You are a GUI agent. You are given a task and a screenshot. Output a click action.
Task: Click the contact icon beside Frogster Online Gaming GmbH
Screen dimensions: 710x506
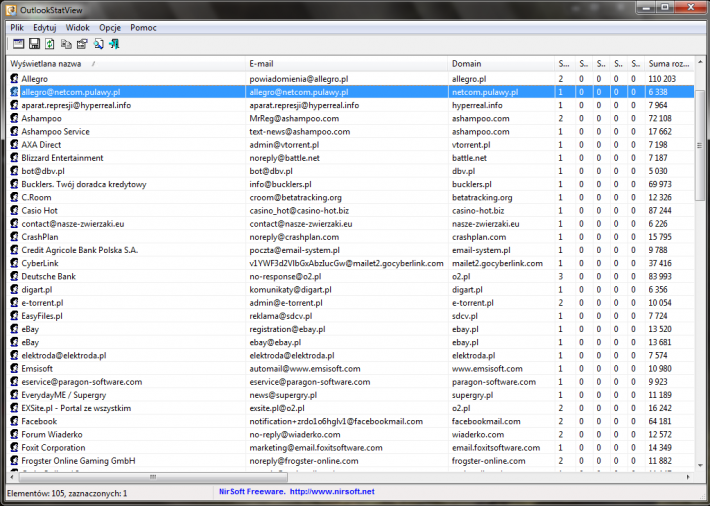[14, 460]
